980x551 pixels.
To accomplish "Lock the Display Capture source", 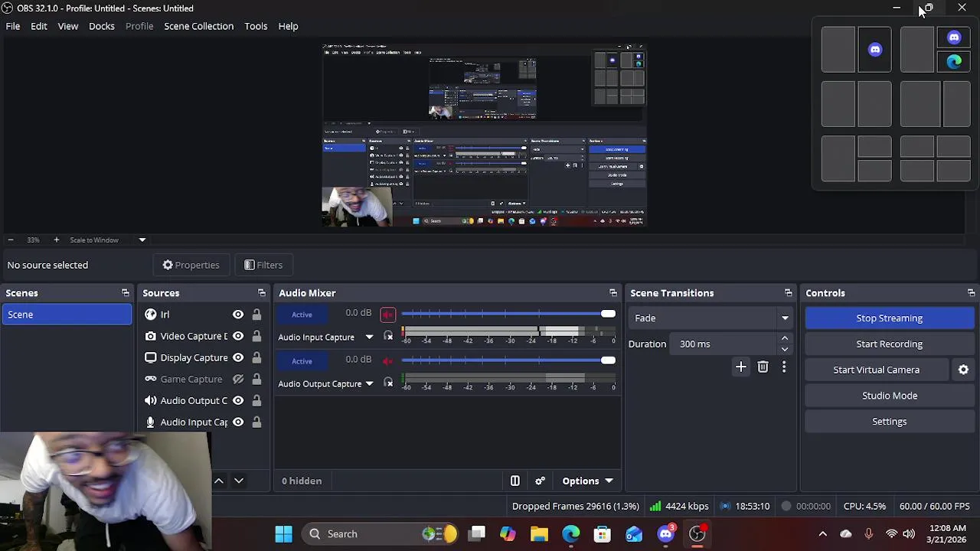I will (256, 357).
